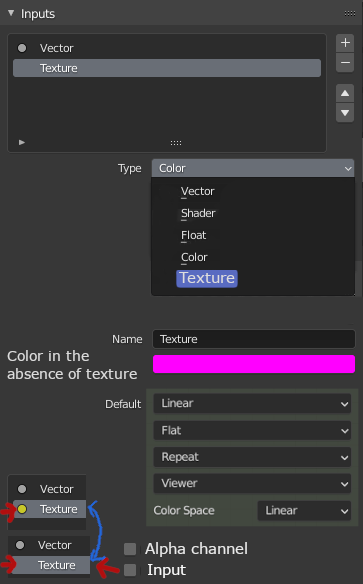The height and width of the screenshot is (584, 363).
Task: Enable the Input checkbox
Action: (x=130, y=570)
